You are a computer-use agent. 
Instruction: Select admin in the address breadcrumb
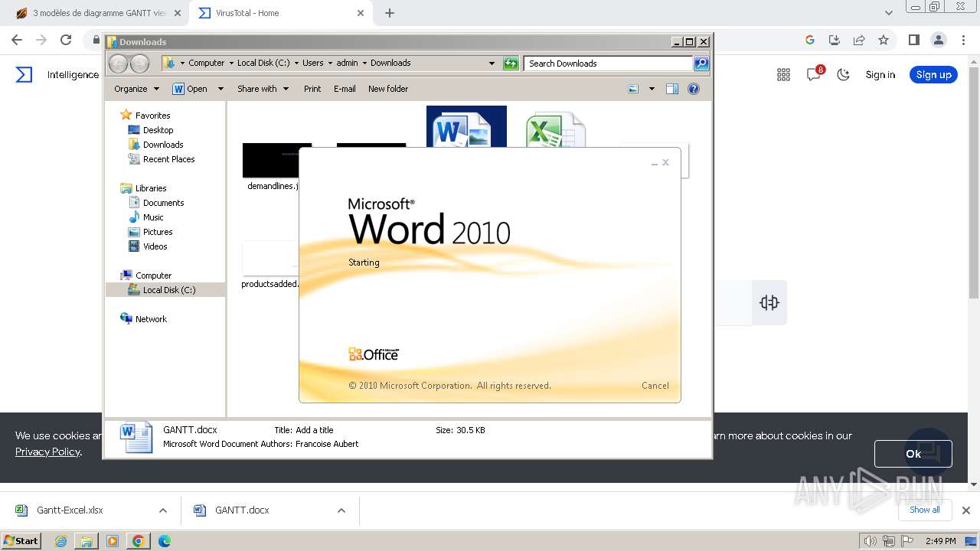click(x=347, y=63)
